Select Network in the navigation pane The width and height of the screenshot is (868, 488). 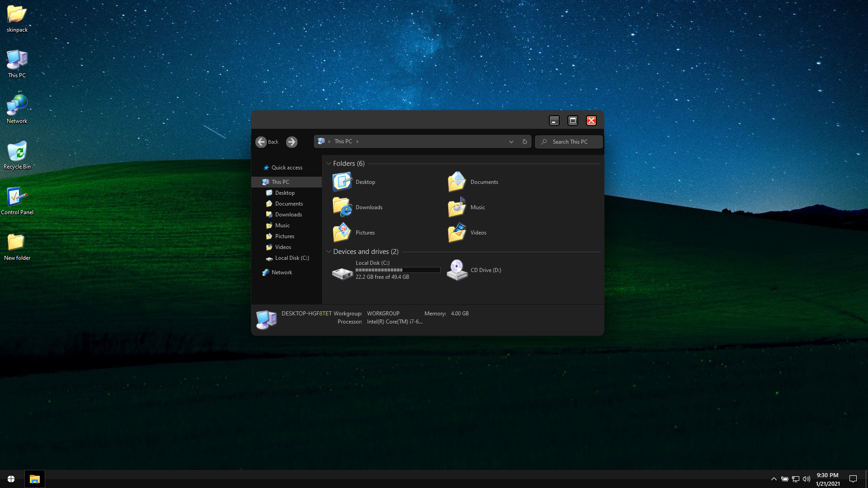pos(282,272)
